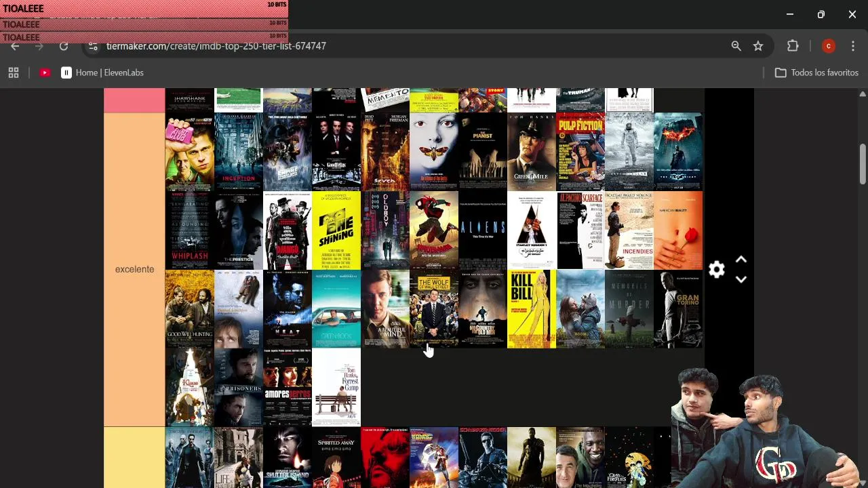
Task: Select the Prisoners poster
Action: 238,388
